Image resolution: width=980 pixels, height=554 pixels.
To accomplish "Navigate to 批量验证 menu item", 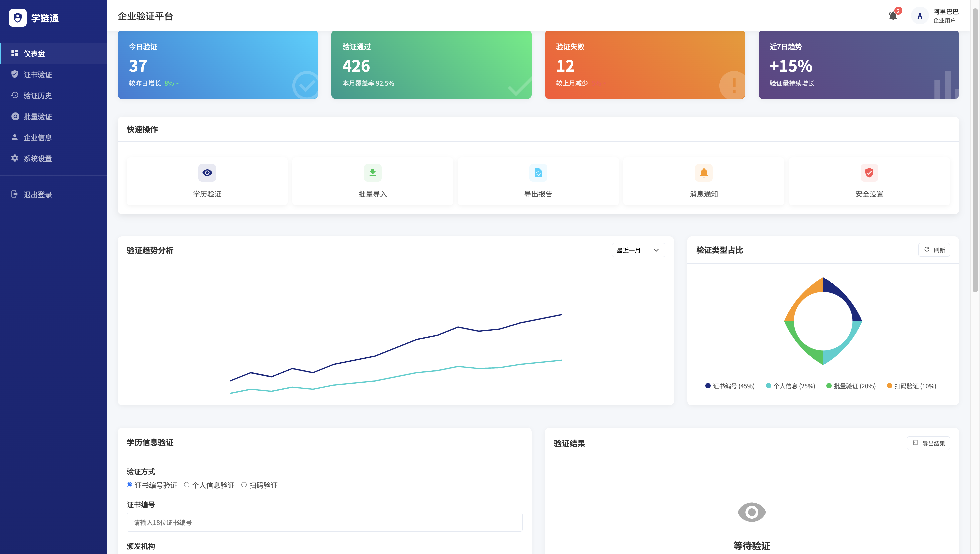I will tap(53, 116).
